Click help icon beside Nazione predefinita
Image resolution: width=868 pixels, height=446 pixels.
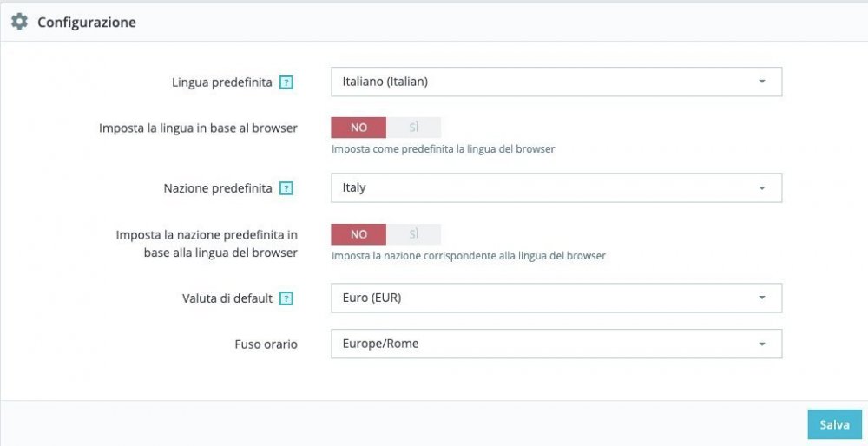[286, 188]
